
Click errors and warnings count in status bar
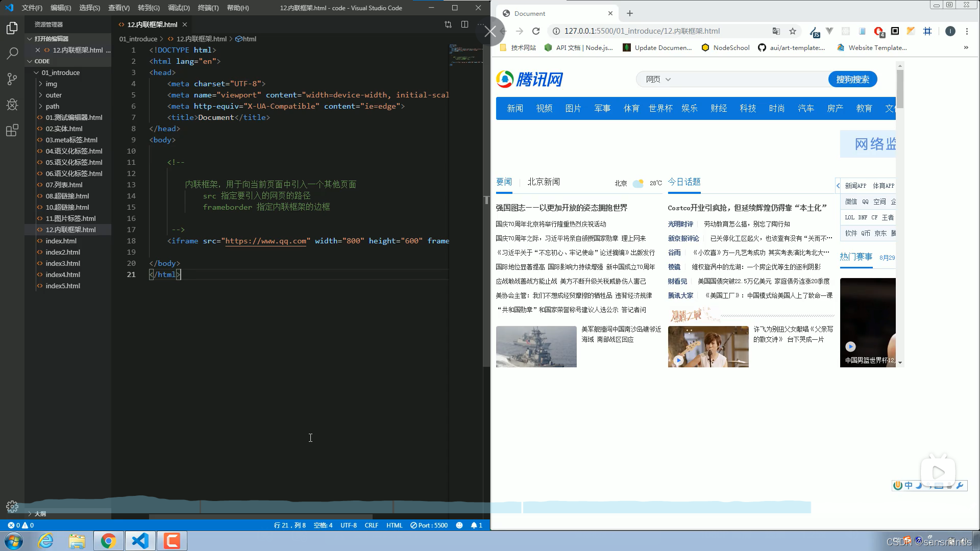(x=21, y=525)
